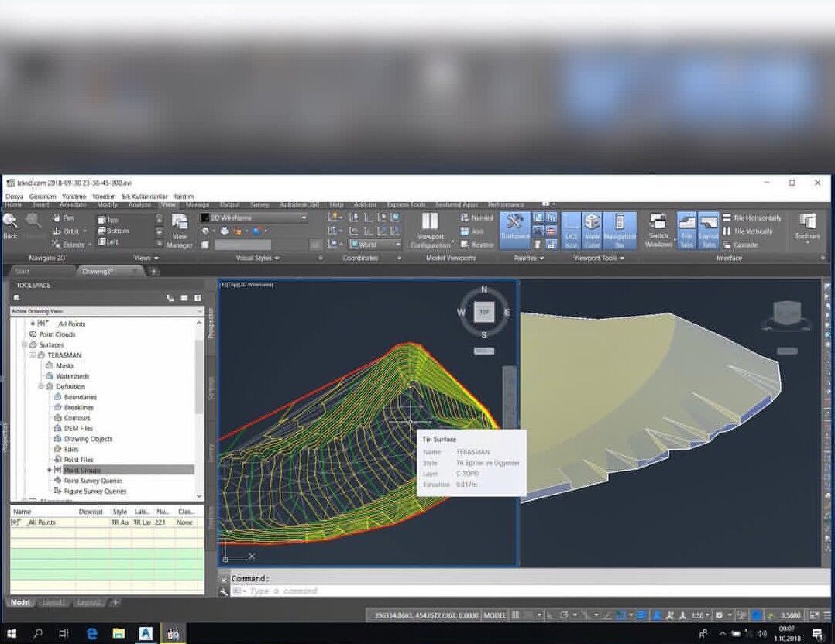835x644 pixels.
Task: Click the Back navigation icon
Action: coord(10,224)
